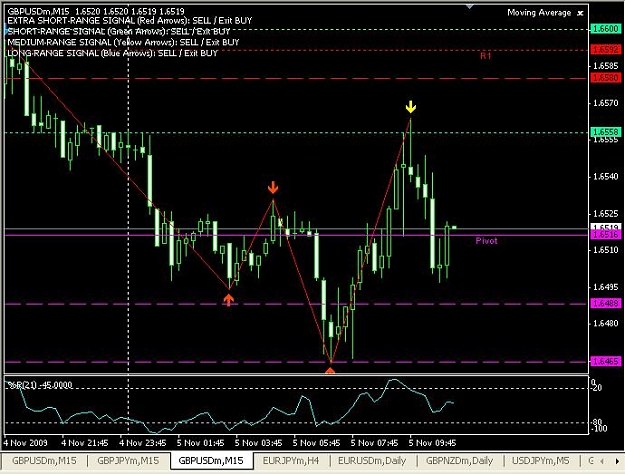
Task: Click the red down arrow near 03:45
Action: tap(273, 187)
